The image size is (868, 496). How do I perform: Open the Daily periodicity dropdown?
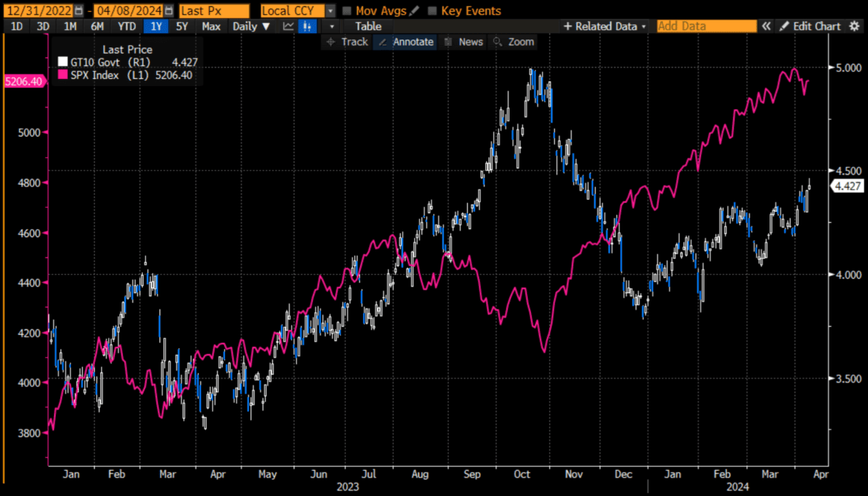pos(251,26)
